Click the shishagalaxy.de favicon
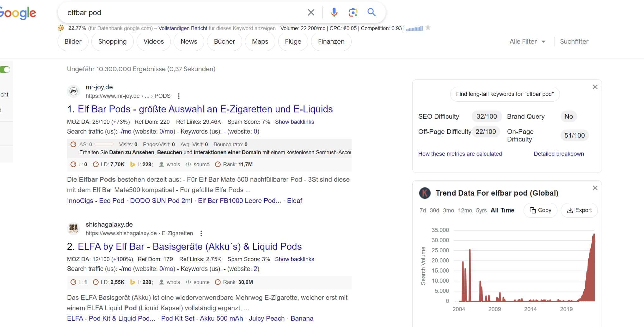The height and width of the screenshot is (327, 644). coord(73,228)
